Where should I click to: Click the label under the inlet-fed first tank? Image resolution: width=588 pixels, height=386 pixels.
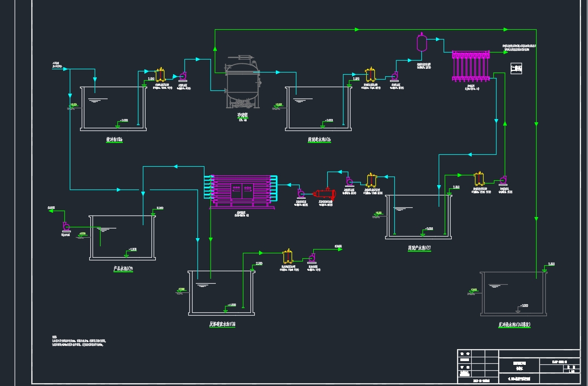(114, 140)
